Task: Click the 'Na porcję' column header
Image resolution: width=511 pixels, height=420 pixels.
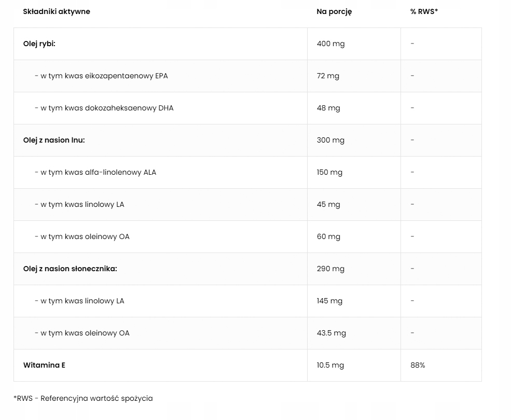Action: click(334, 11)
